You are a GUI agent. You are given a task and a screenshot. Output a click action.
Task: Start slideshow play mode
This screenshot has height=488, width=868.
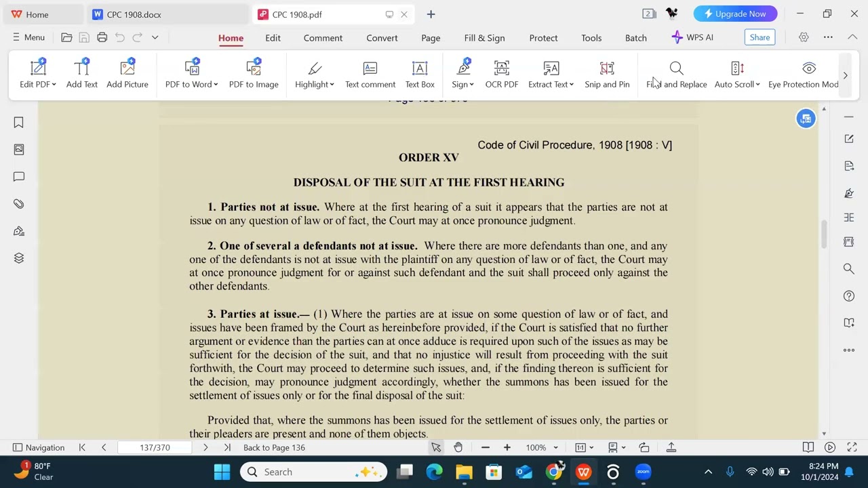click(830, 447)
